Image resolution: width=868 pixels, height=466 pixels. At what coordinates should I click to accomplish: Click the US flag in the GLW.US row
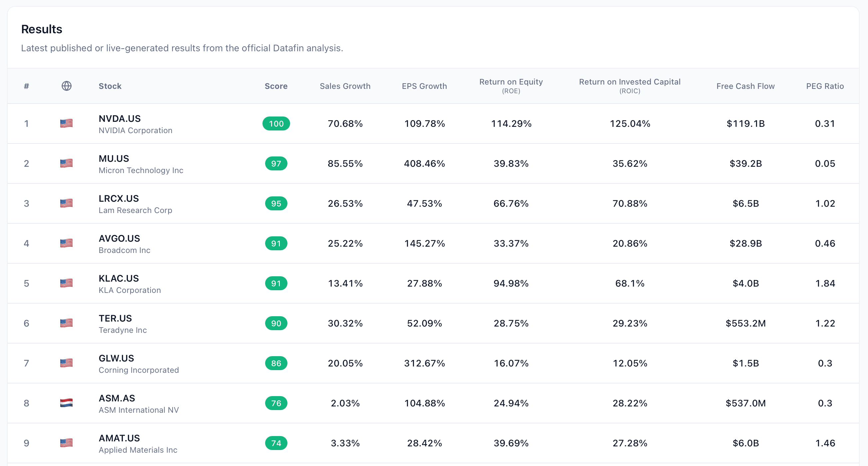coord(66,362)
